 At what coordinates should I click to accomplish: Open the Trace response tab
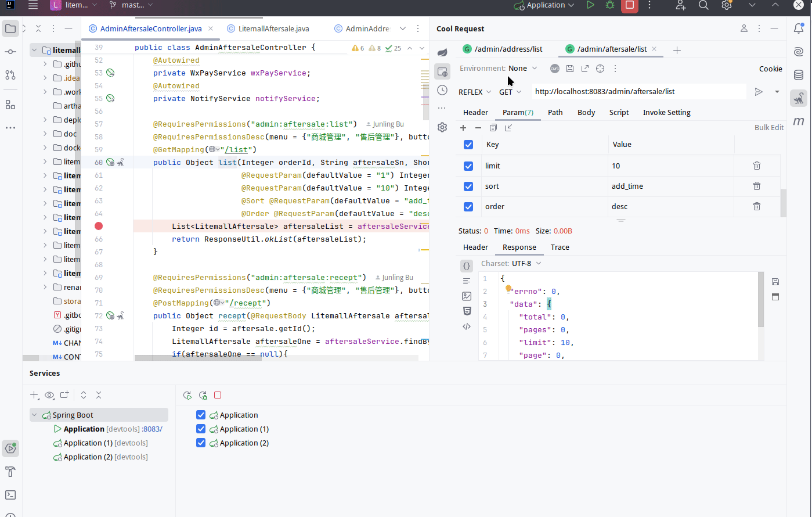point(560,247)
